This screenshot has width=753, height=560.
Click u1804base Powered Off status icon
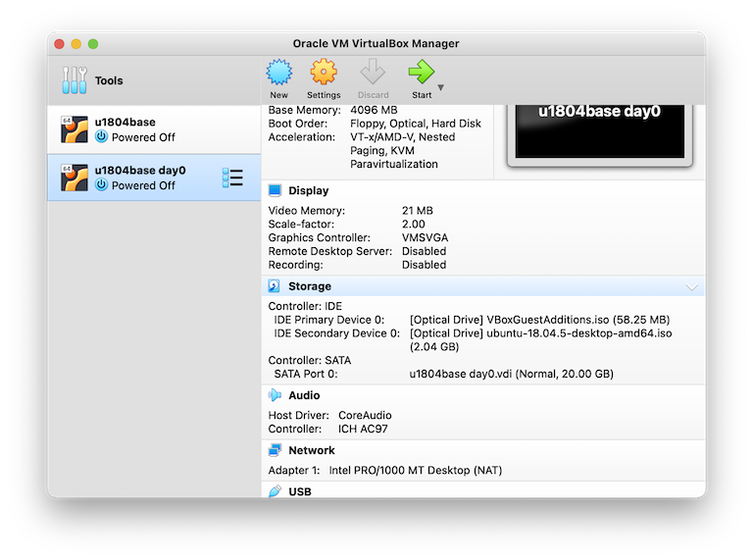101,136
